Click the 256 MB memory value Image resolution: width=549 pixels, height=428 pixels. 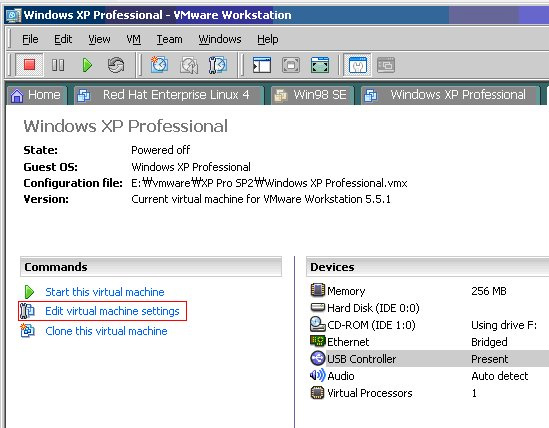[x=489, y=291]
